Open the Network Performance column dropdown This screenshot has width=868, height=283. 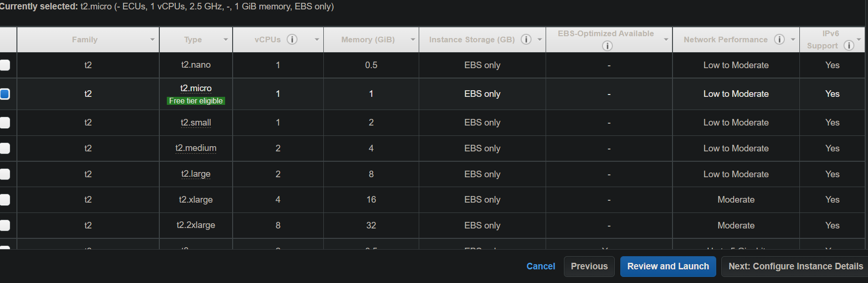point(793,39)
